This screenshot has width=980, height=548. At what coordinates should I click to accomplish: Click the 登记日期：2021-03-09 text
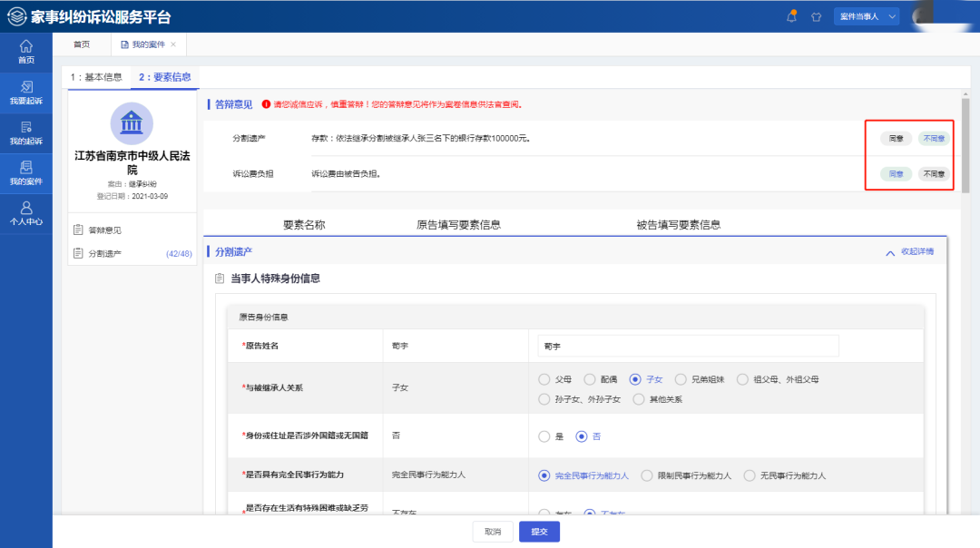click(x=132, y=196)
